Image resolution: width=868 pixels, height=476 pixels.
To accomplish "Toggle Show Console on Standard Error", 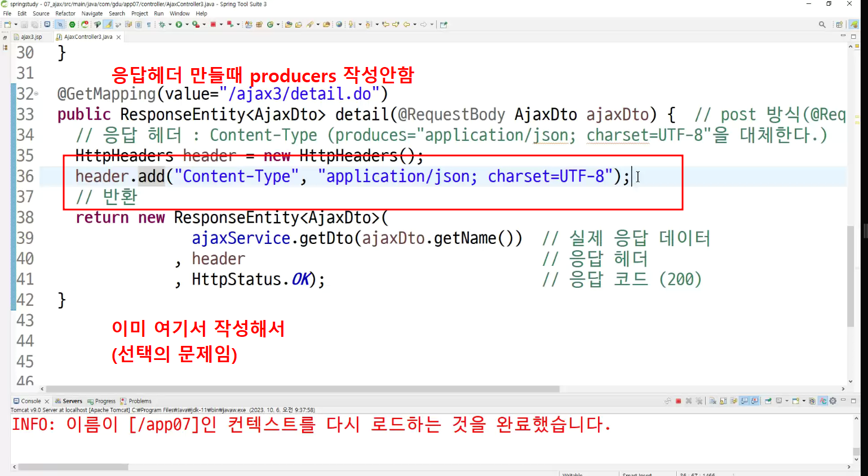I will coord(755,401).
